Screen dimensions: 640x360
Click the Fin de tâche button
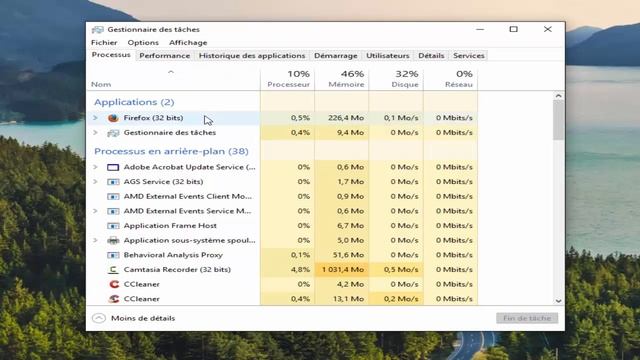click(x=527, y=318)
